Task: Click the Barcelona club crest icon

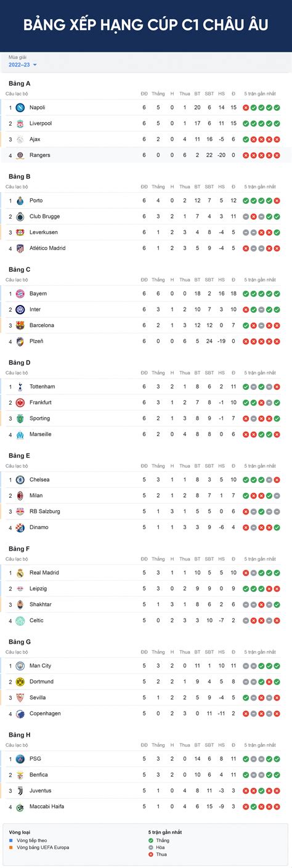Action: [20, 325]
